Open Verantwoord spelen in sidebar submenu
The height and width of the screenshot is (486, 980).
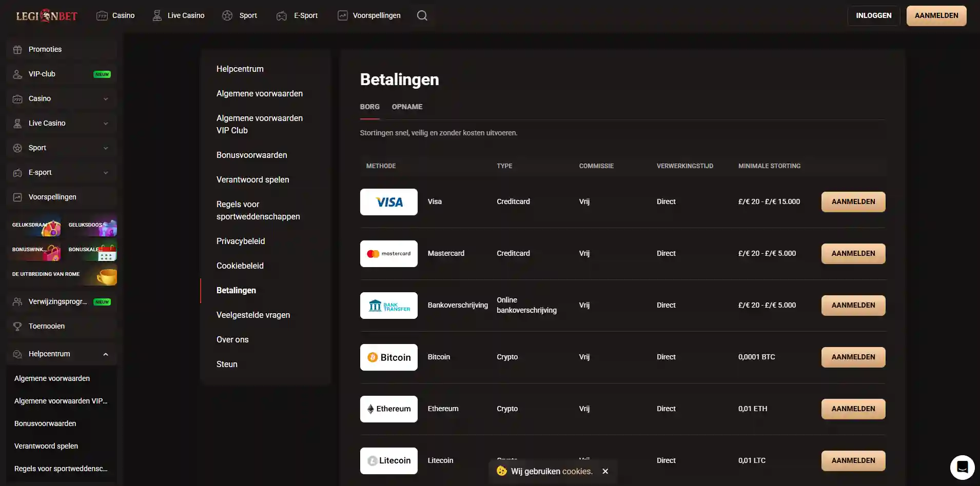(x=46, y=446)
